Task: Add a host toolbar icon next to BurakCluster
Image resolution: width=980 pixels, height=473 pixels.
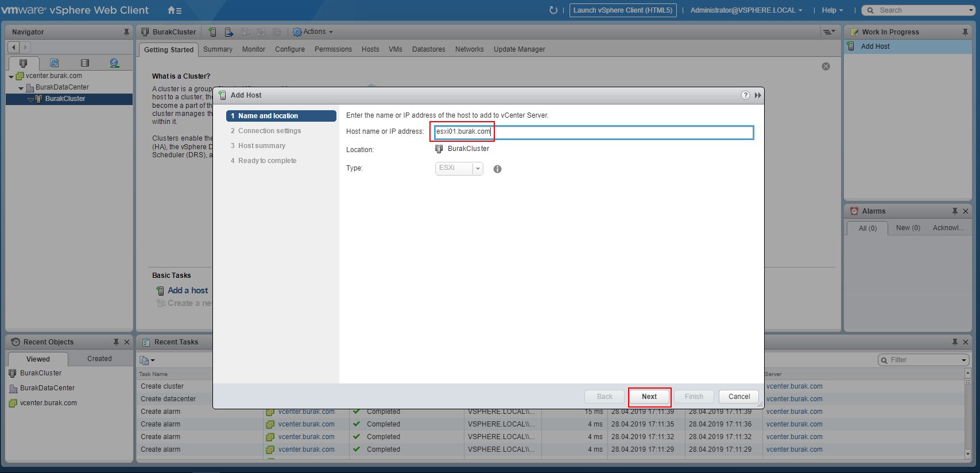Action: (213, 32)
